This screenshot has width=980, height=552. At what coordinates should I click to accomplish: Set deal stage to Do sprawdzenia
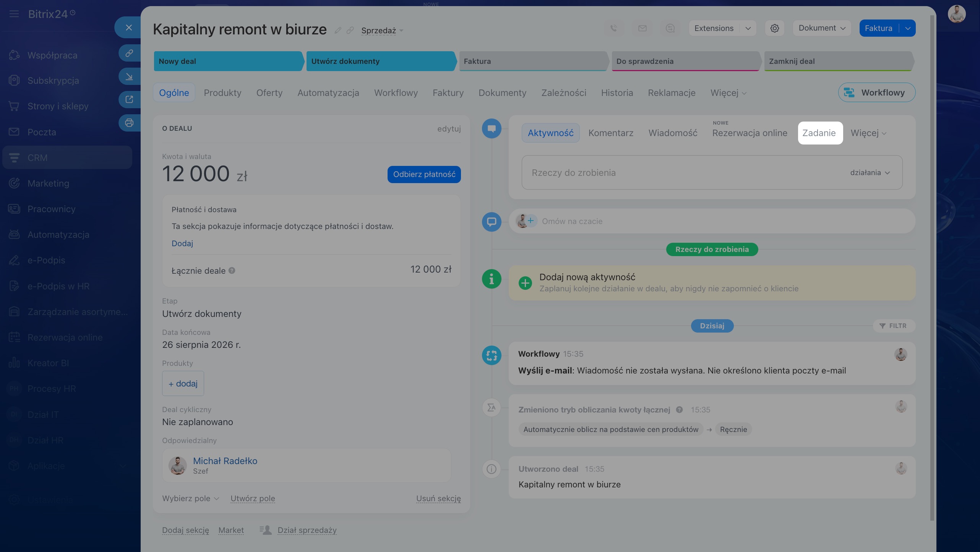[x=686, y=61]
